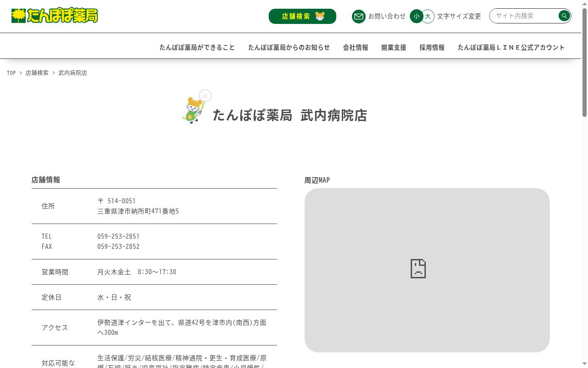Set text size to 小
This screenshot has height=368, width=588.
tap(416, 17)
